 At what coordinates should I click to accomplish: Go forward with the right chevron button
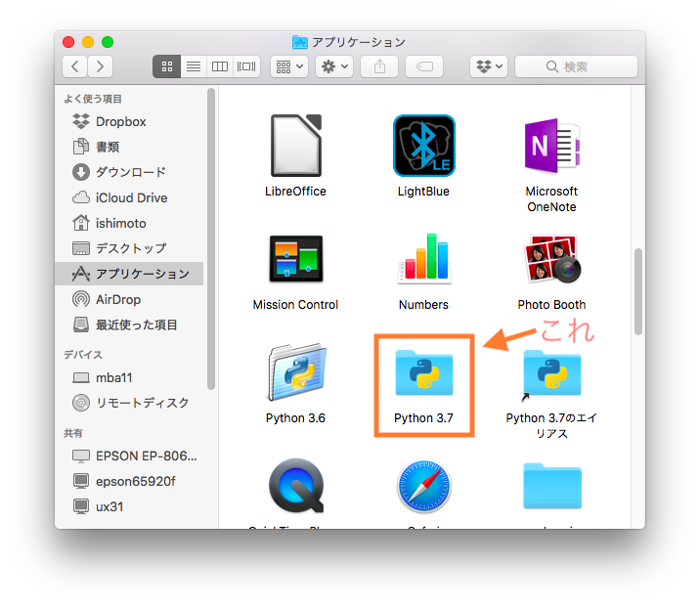(100, 66)
